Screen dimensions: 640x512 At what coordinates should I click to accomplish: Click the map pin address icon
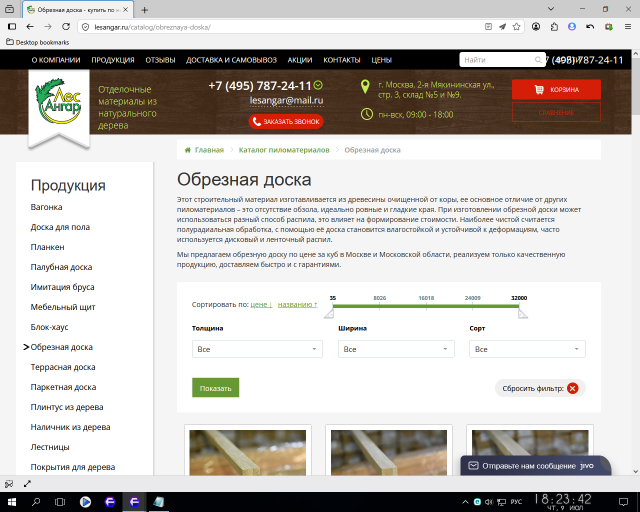[x=365, y=87]
